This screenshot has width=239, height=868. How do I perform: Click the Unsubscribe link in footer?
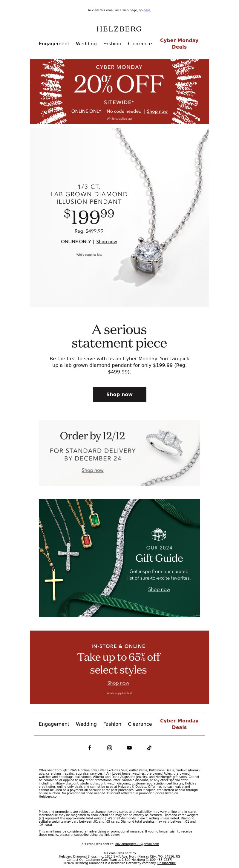[166, 863]
